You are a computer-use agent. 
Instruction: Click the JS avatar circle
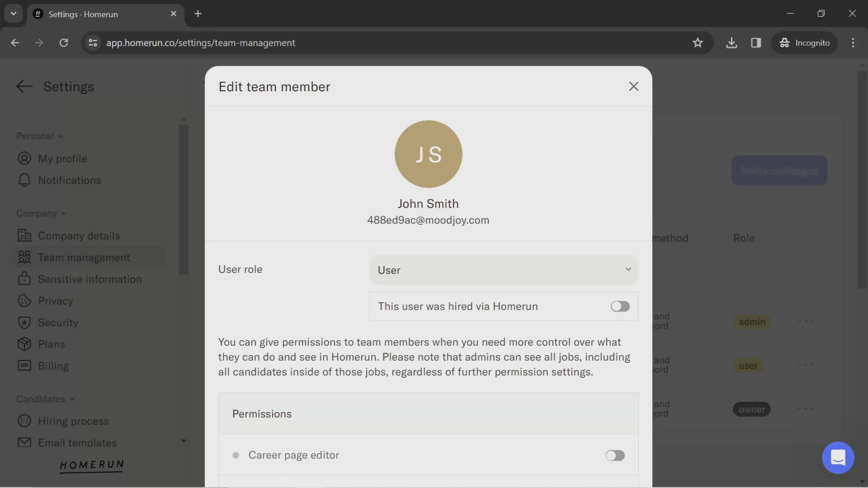click(428, 154)
